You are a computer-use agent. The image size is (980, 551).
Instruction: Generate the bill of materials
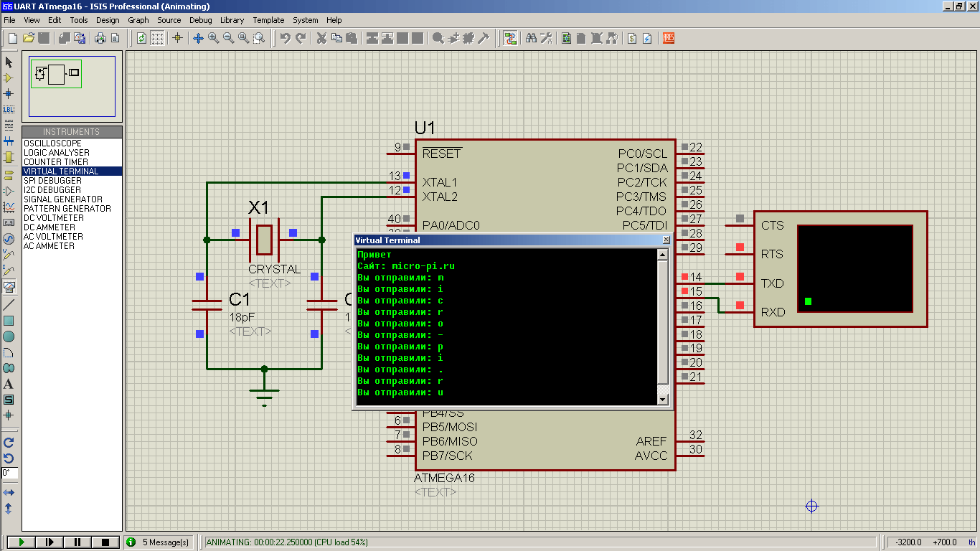632,38
